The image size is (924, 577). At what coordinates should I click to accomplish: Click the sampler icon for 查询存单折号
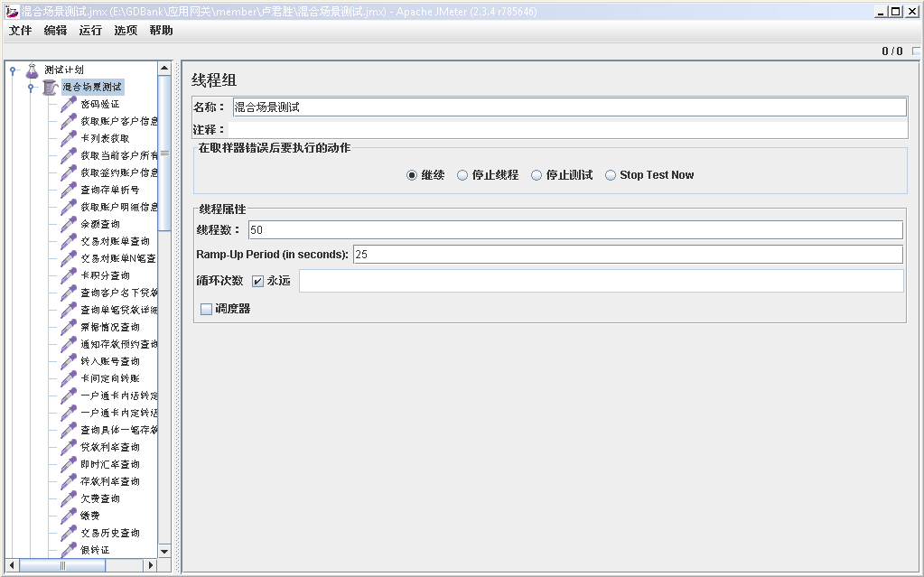(69, 190)
